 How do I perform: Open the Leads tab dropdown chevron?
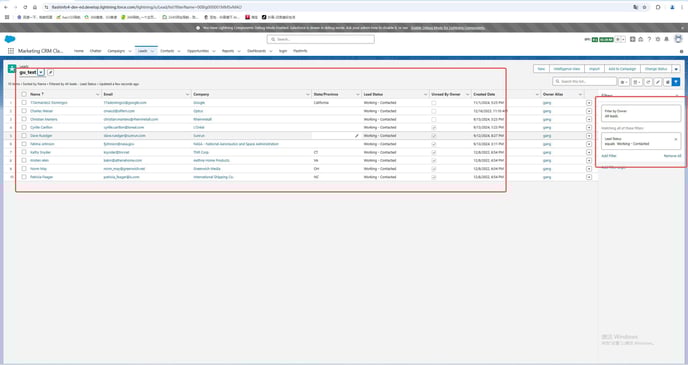(x=152, y=51)
